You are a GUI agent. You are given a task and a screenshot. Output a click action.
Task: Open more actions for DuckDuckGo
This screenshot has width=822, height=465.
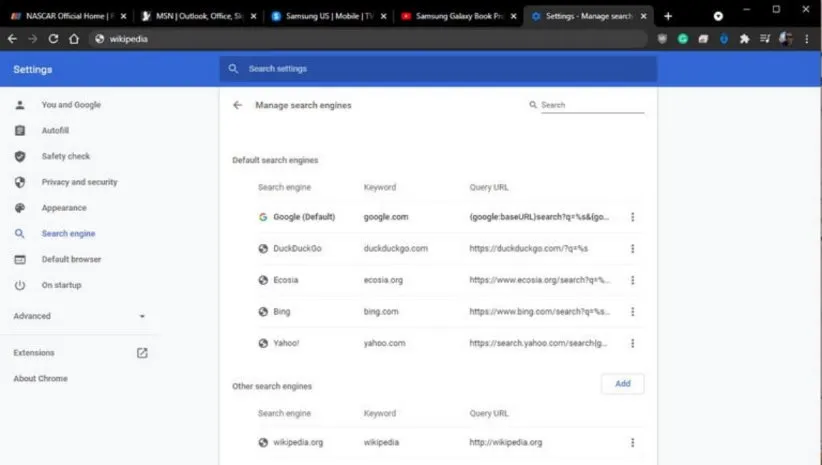point(632,249)
